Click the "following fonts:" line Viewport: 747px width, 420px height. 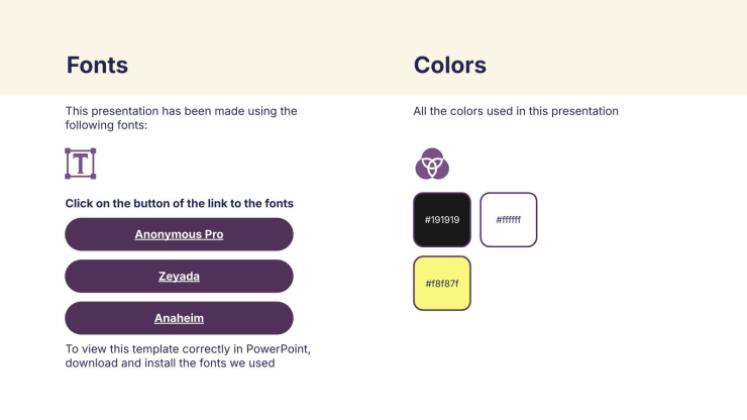[106, 125]
